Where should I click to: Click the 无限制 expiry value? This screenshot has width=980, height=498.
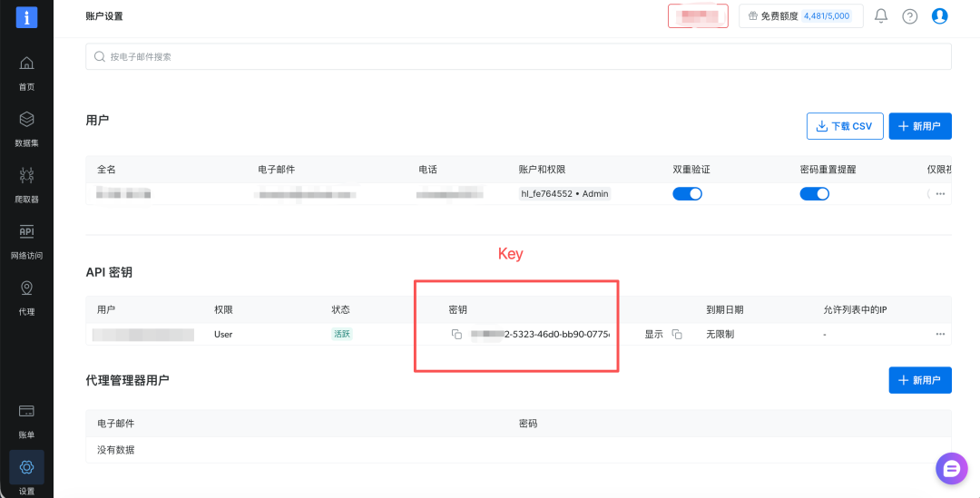(720, 335)
